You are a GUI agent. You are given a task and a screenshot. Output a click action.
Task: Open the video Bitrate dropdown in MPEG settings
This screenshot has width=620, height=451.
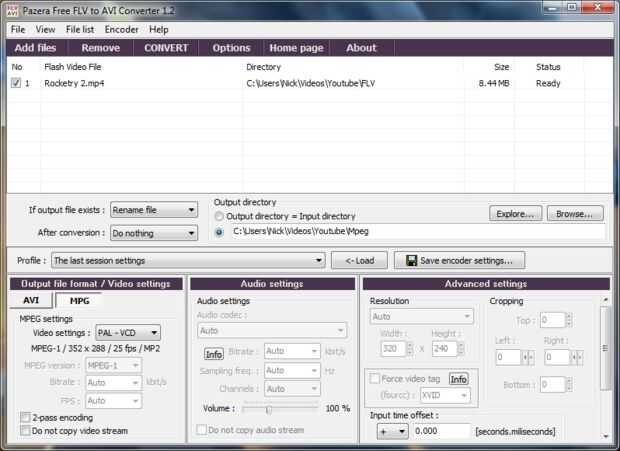pos(113,383)
